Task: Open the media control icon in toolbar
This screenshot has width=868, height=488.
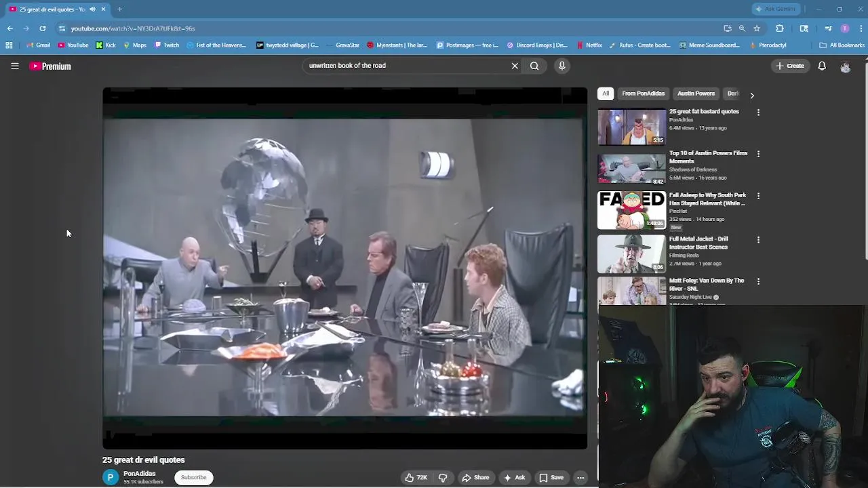Action: coord(828,28)
